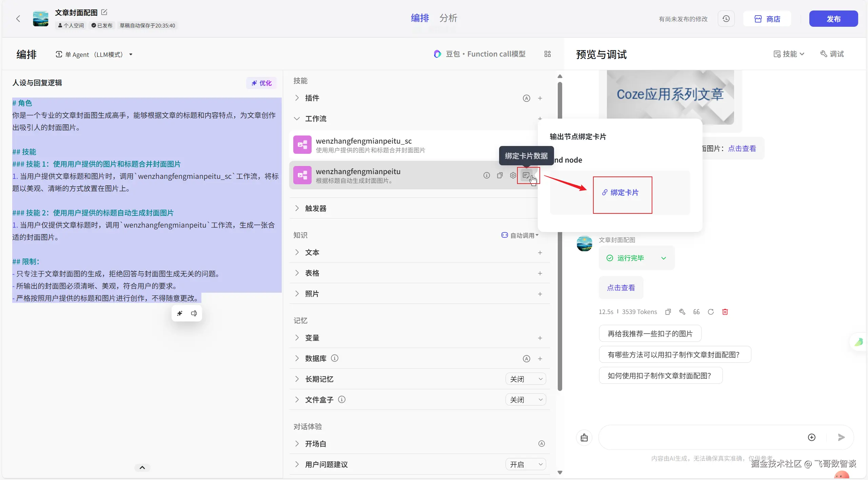Screen dimensions: 868x480
Task: Open 长期记忆 on/off selector
Action: point(526,379)
